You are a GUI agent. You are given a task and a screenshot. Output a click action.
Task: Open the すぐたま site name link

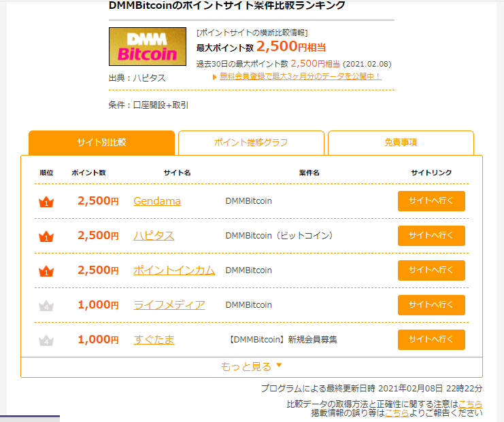click(154, 340)
